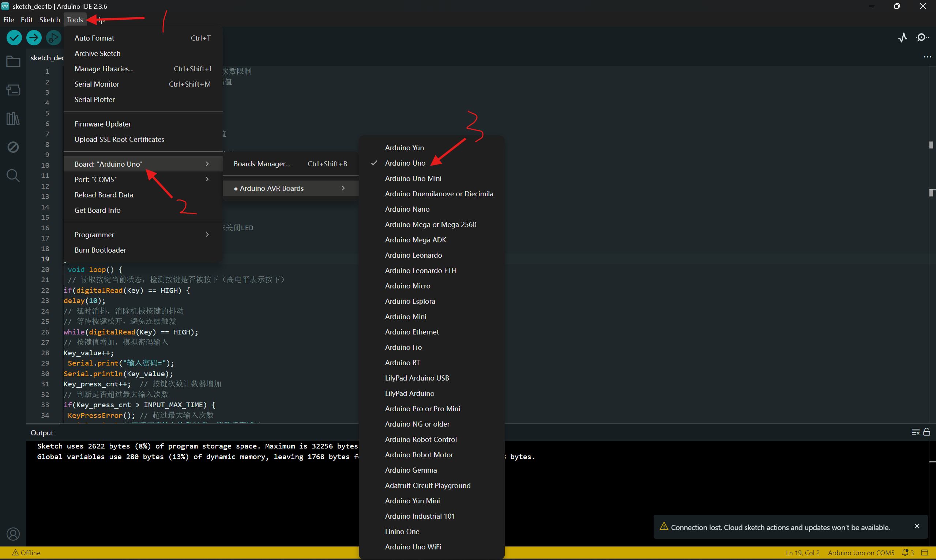Choose Arduino Nano as board
This screenshot has height=560, width=936.
coord(407,209)
